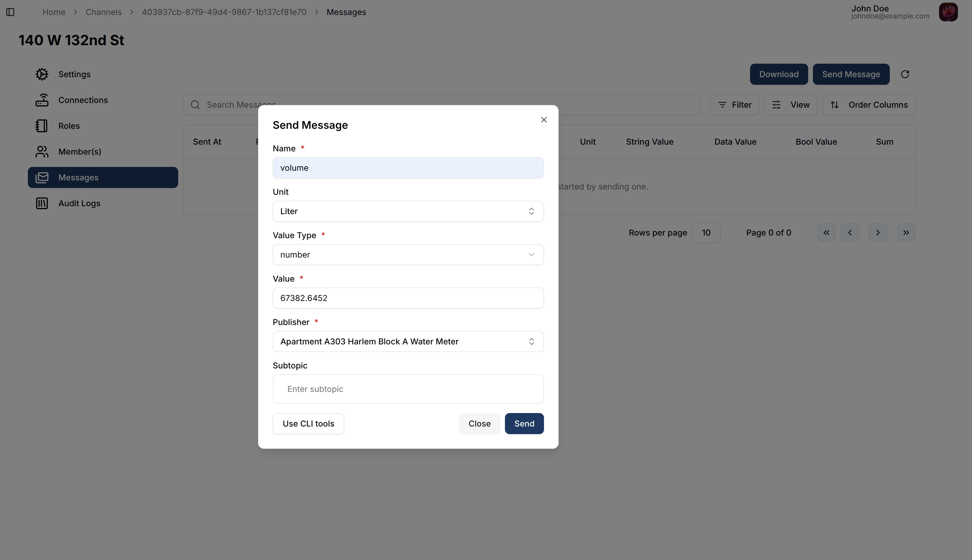Screen dimensions: 972x560
Task: Refresh the messages list
Action: tap(905, 74)
